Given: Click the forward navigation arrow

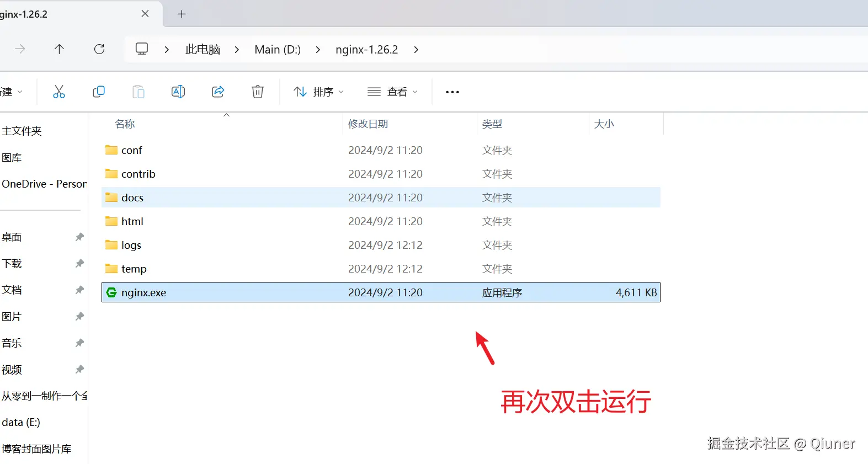Looking at the screenshot, I should click(20, 49).
